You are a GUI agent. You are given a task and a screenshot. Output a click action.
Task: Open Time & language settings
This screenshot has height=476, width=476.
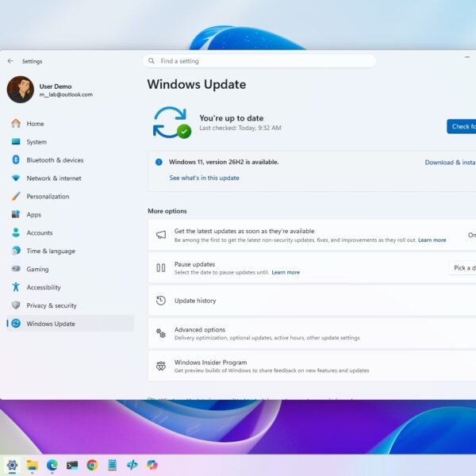[71, 251]
